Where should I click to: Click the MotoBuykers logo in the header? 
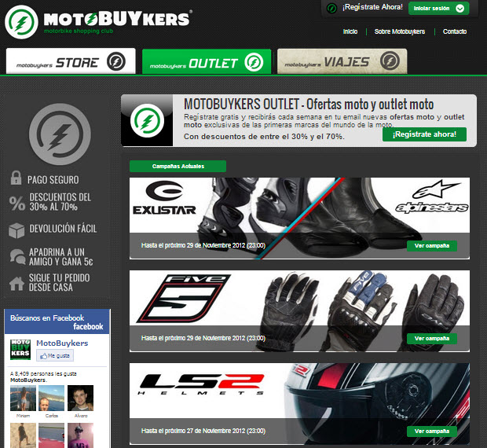click(98, 22)
